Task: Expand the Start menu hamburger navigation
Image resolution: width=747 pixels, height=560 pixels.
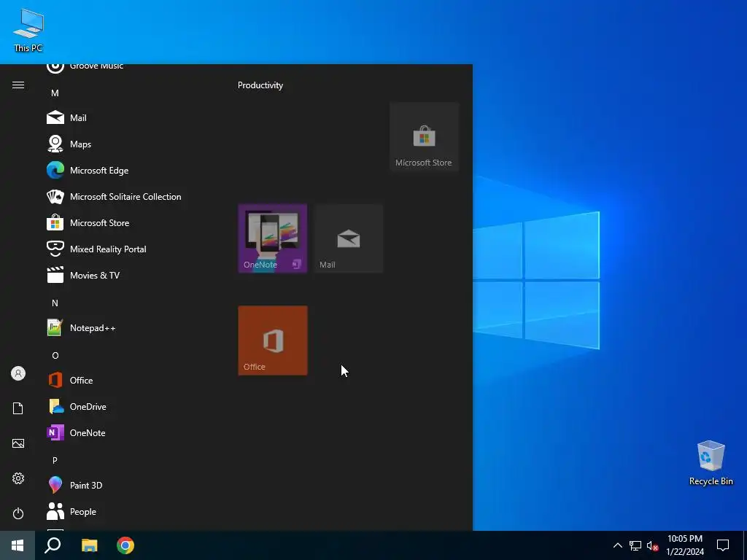Action: click(18, 85)
